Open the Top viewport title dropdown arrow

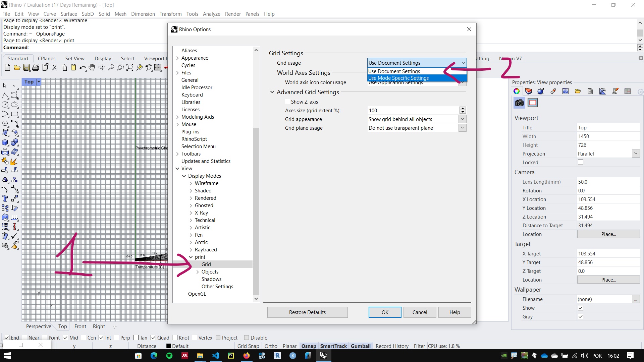coord(39,82)
